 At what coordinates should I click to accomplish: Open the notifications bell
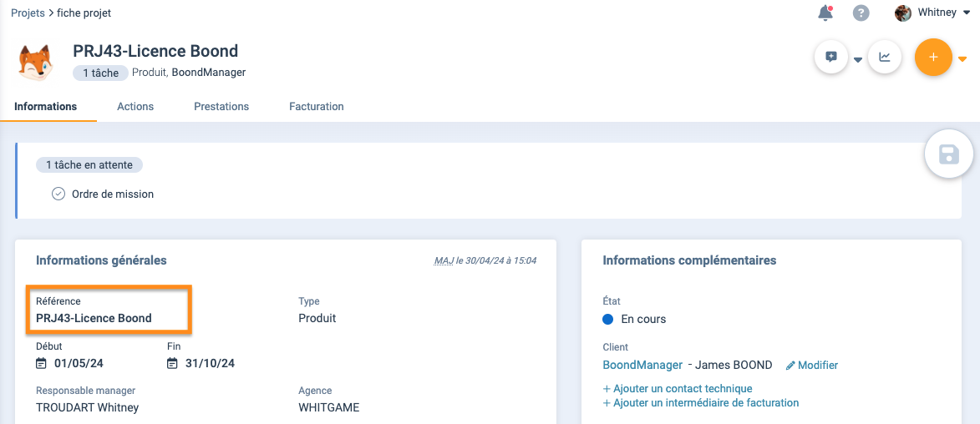825,13
